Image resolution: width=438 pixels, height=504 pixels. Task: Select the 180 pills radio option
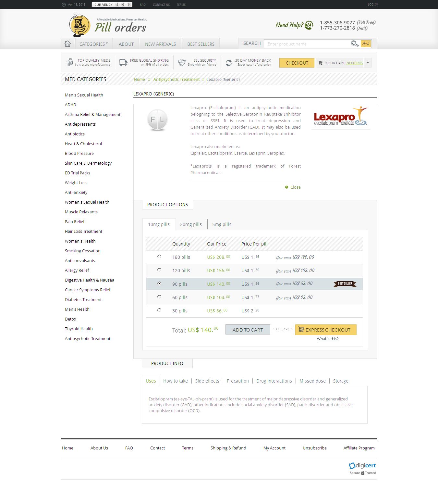[159, 257]
